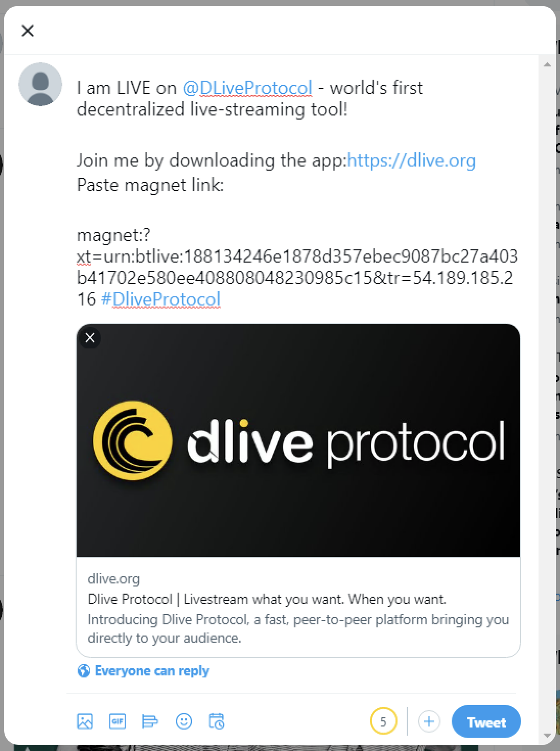This screenshot has width=560, height=751.
Task: Click the globe icon beside Everyone can reply
Action: pos(83,671)
